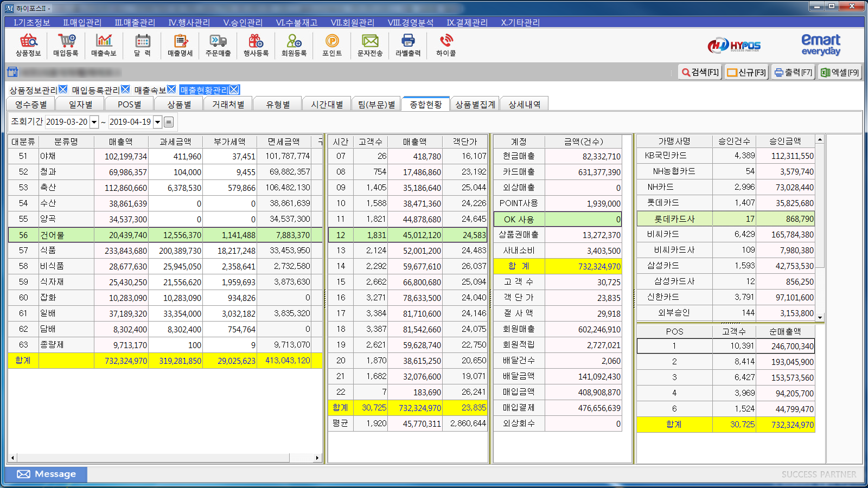
Task: Switch to the 매입등록관리 document tab
Action: point(95,90)
